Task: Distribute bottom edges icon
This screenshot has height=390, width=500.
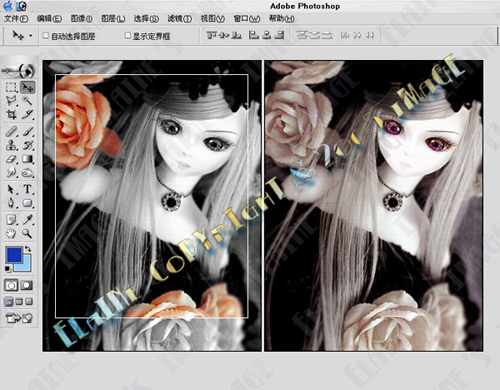Action: [x=327, y=35]
